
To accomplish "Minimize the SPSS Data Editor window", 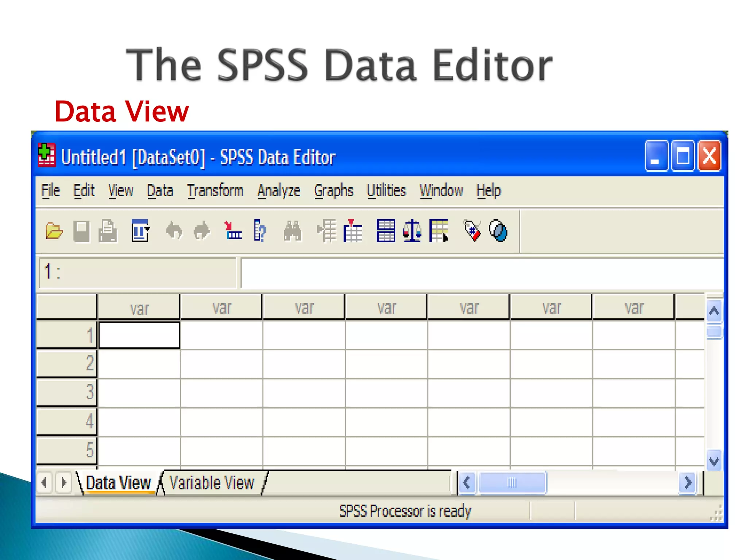I will (x=656, y=156).
